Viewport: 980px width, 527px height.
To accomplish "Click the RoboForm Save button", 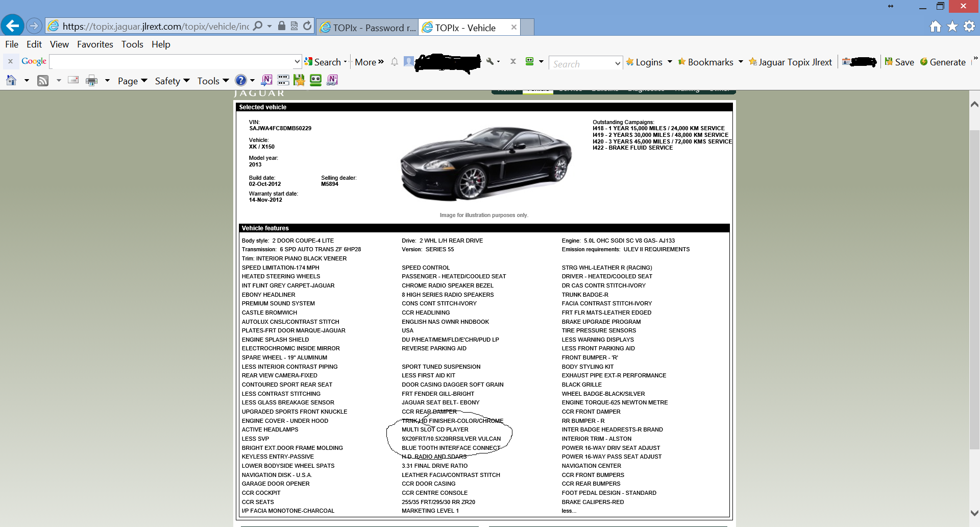I will coord(899,62).
